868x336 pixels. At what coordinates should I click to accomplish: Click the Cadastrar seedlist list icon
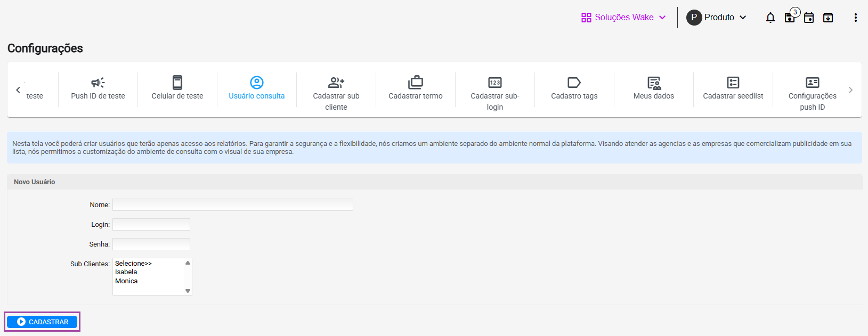pos(733,83)
